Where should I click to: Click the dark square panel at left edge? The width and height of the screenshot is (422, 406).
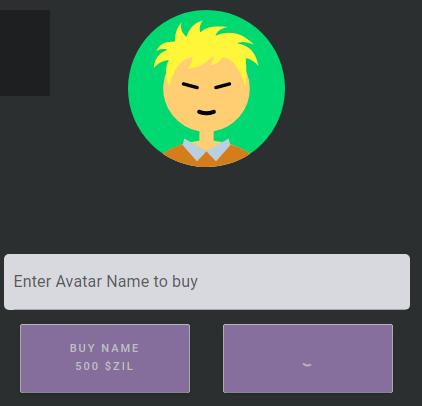click(25, 53)
